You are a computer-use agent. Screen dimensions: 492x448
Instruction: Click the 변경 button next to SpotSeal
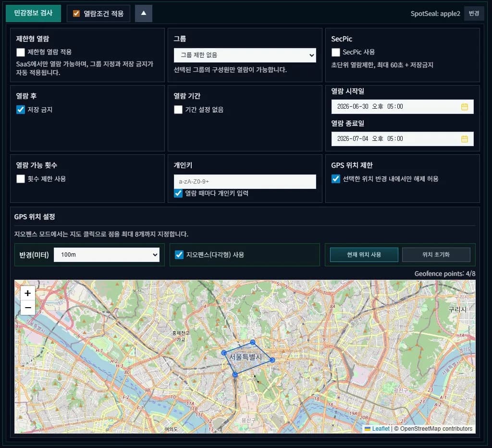(x=474, y=13)
